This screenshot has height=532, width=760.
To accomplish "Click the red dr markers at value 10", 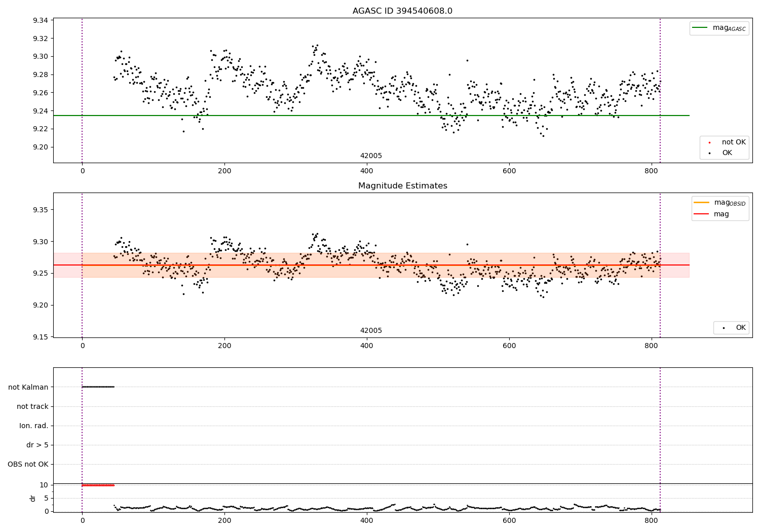I will point(98,485).
